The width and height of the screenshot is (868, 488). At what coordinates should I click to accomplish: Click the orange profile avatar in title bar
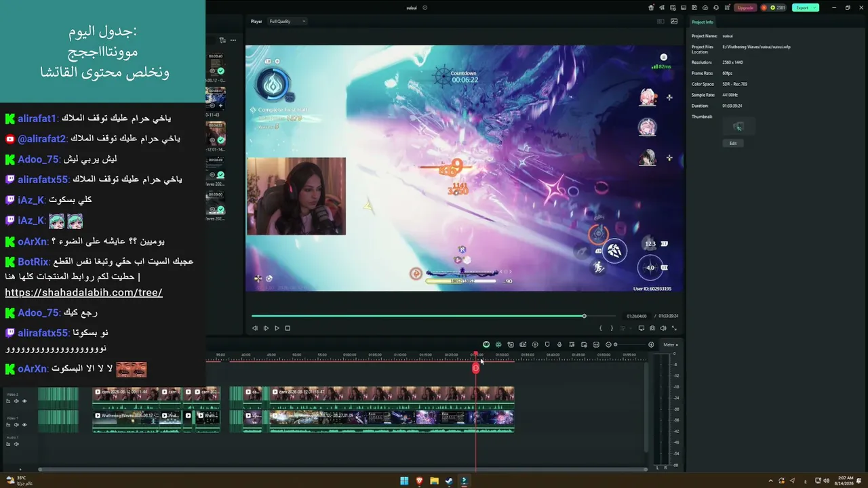click(764, 7)
